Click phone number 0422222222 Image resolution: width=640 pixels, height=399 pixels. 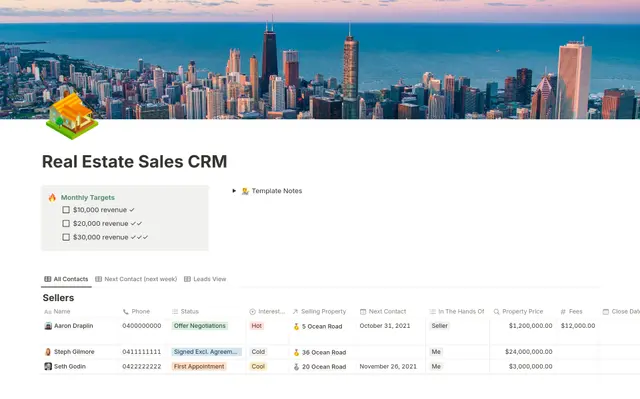(142, 366)
